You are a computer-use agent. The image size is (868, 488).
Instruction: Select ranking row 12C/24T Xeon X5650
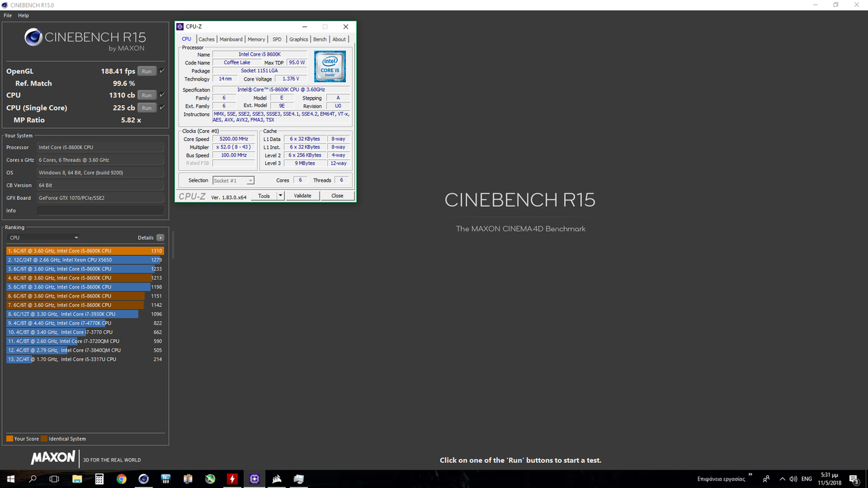tap(85, 260)
